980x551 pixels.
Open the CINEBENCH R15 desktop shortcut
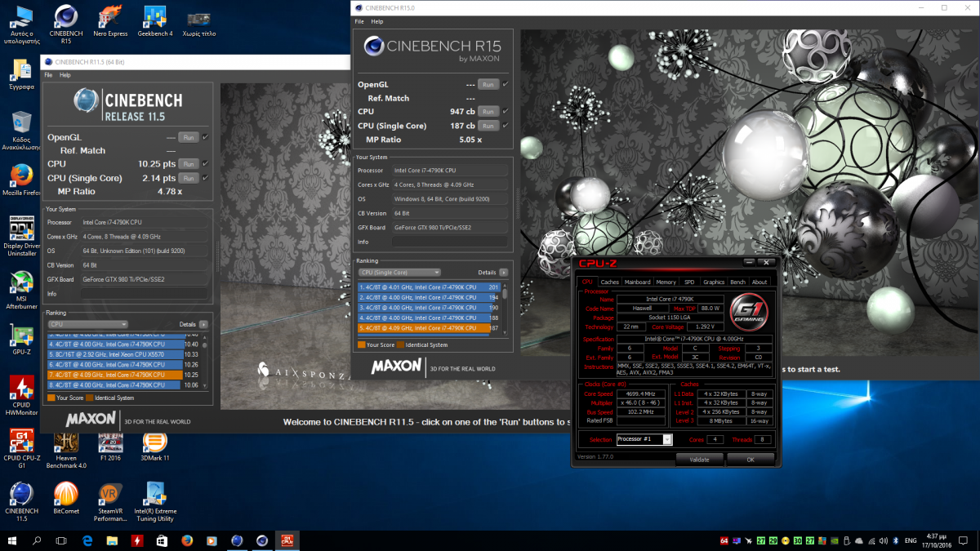pyautogui.click(x=65, y=21)
